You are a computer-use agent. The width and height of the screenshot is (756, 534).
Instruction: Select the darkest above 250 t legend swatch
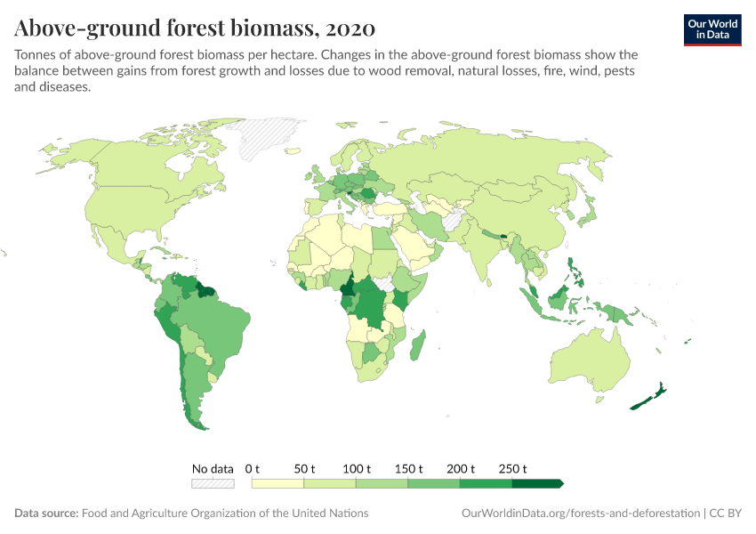[537, 483]
